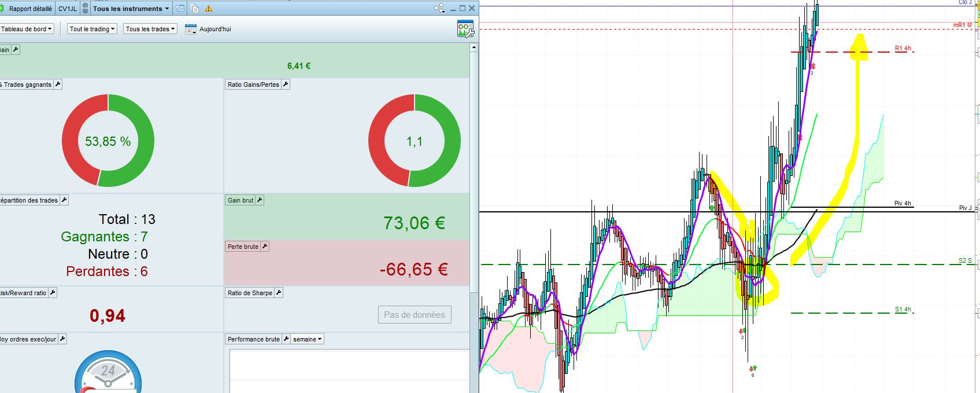
Task: Open the chart icon in the title bar
Action: pos(180,9)
